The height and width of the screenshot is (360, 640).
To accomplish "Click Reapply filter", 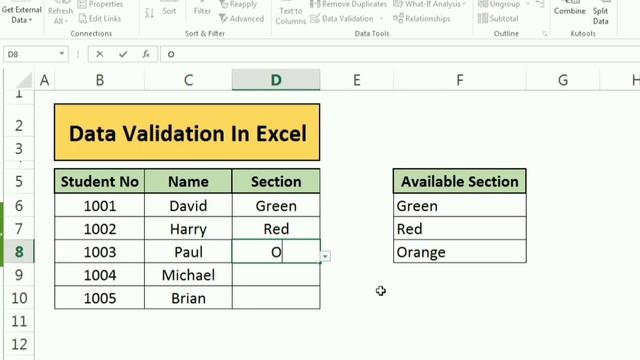I will [238, 4].
